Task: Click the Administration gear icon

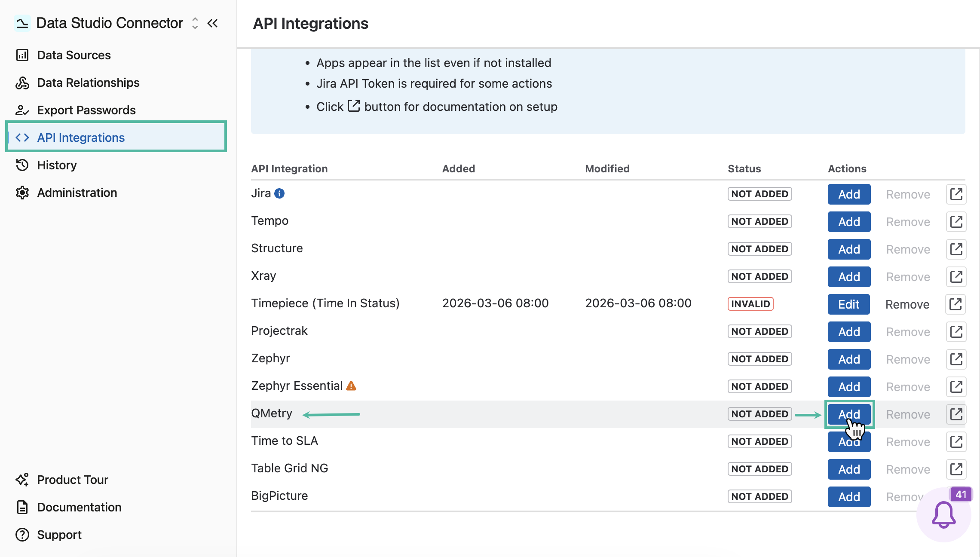Action: coord(22,193)
